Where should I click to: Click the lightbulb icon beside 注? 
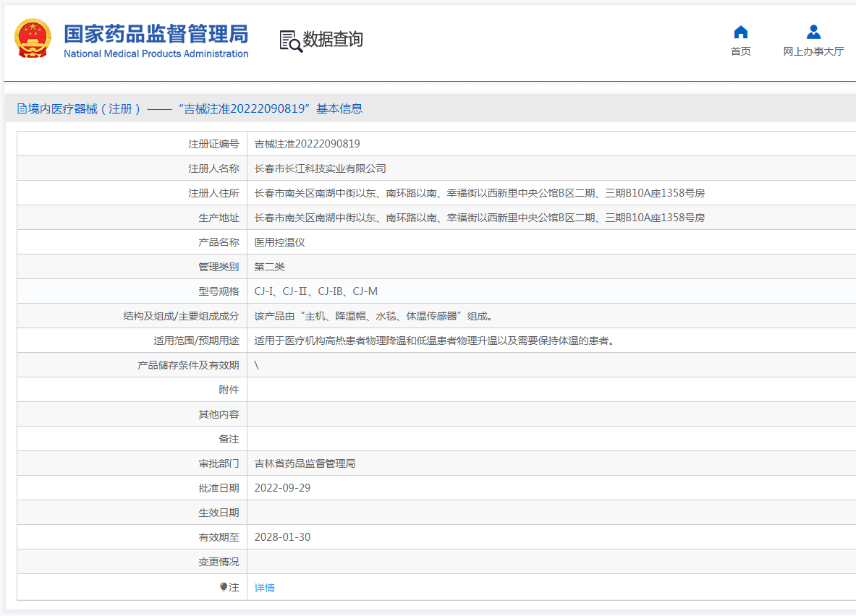(x=224, y=587)
